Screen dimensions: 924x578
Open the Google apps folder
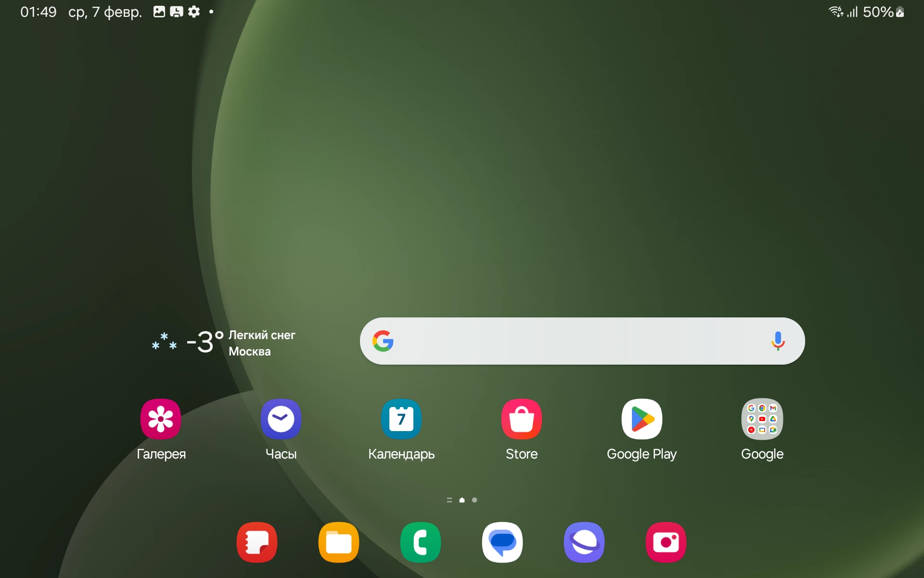pyautogui.click(x=762, y=419)
